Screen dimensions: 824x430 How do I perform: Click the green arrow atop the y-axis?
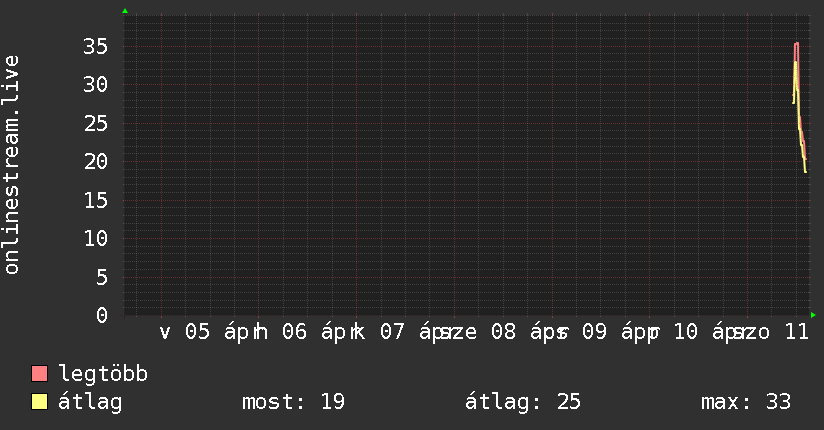[124, 11]
